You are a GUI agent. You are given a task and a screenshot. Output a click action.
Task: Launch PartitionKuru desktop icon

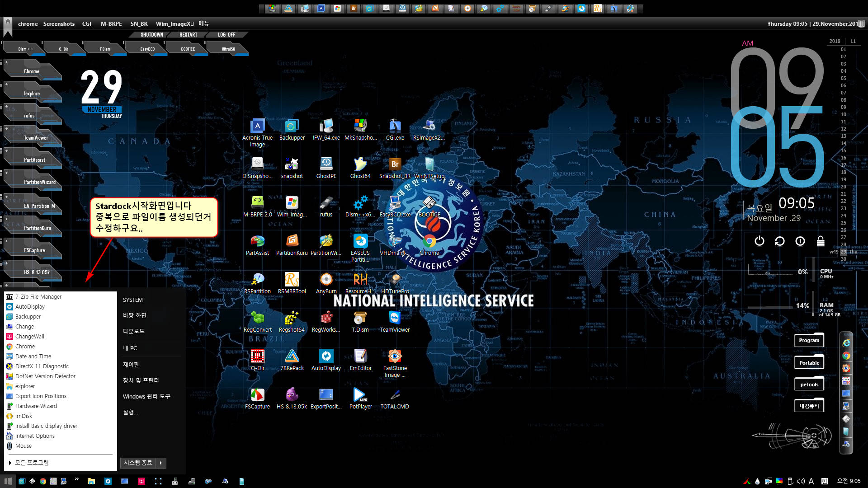[x=292, y=245]
